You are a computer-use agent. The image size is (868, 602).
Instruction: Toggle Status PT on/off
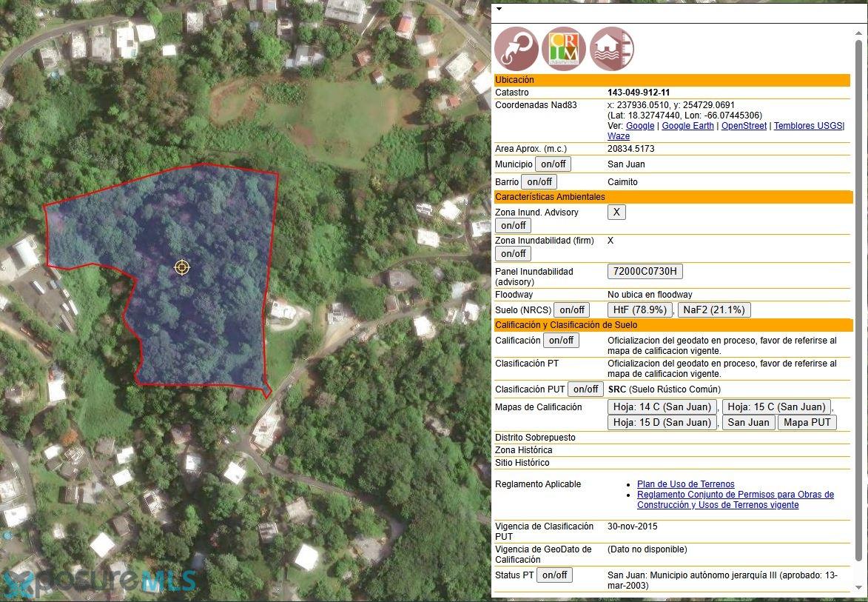click(554, 575)
